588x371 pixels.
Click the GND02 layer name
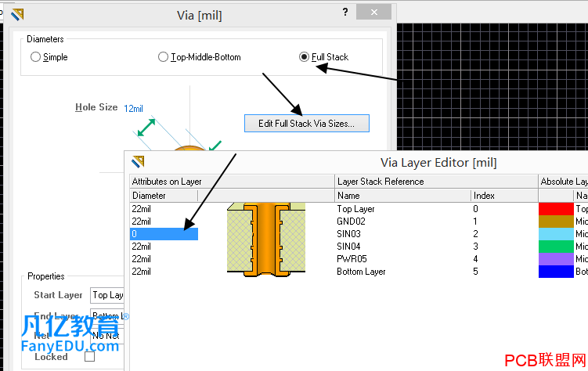pos(351,221)
